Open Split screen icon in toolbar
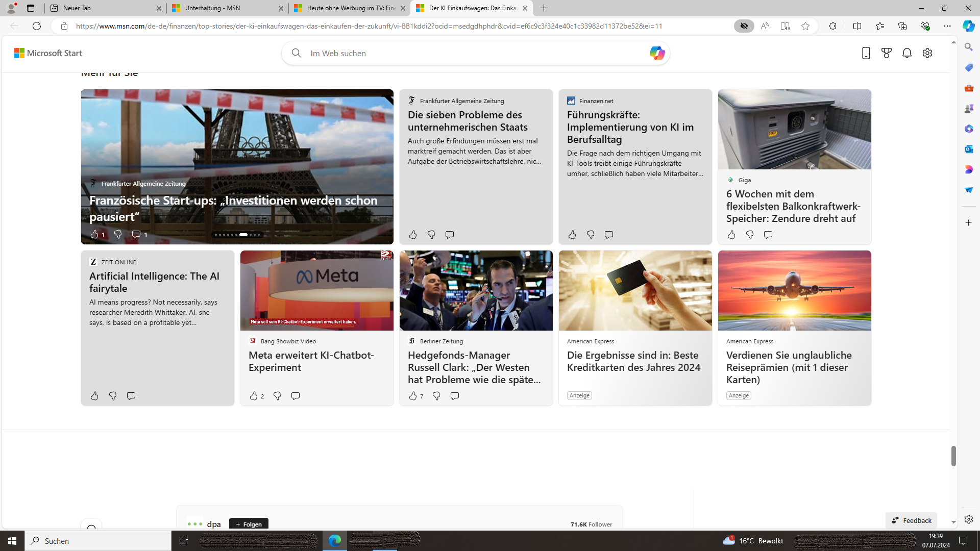 (857, 26)
